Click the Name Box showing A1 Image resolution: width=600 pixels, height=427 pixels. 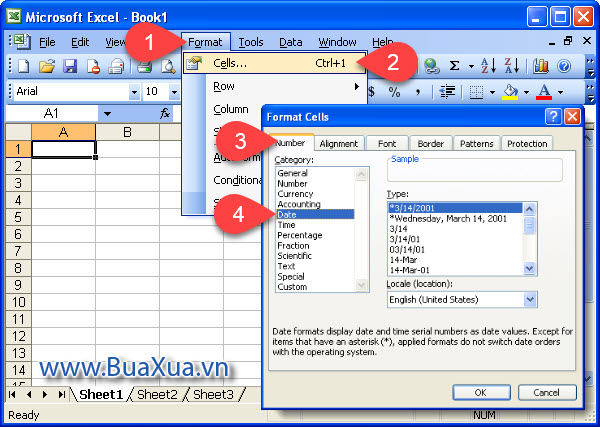click(x=52, y=113)
